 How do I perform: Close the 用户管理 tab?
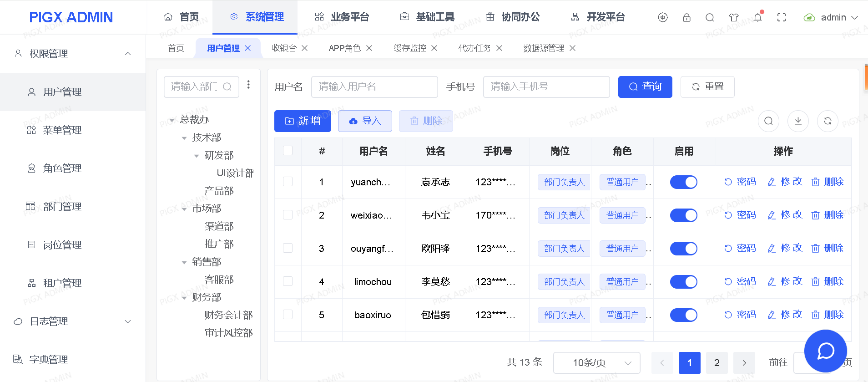[x=248, y=48]
